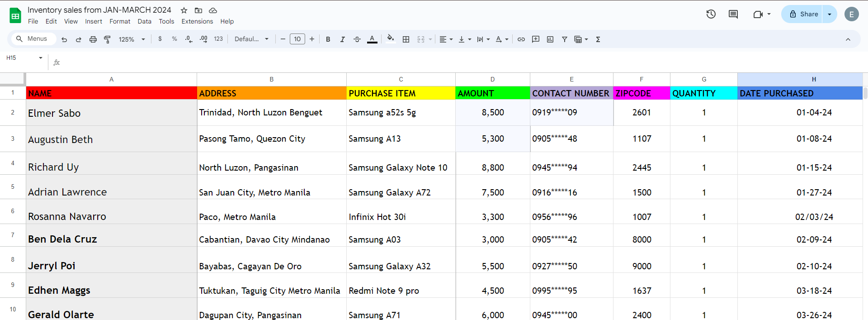Toggle strikethrough formatting

tap(357, 39)
